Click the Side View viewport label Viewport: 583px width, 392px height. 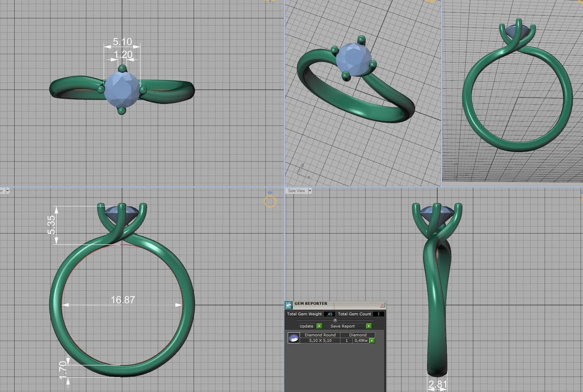point(296,191)
